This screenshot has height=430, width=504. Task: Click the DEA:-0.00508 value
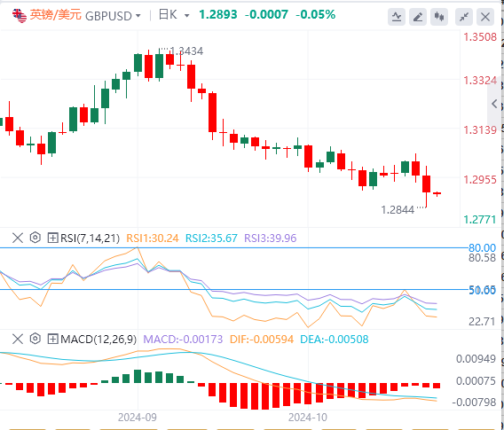pyautogui.click(x=334, y=339)
